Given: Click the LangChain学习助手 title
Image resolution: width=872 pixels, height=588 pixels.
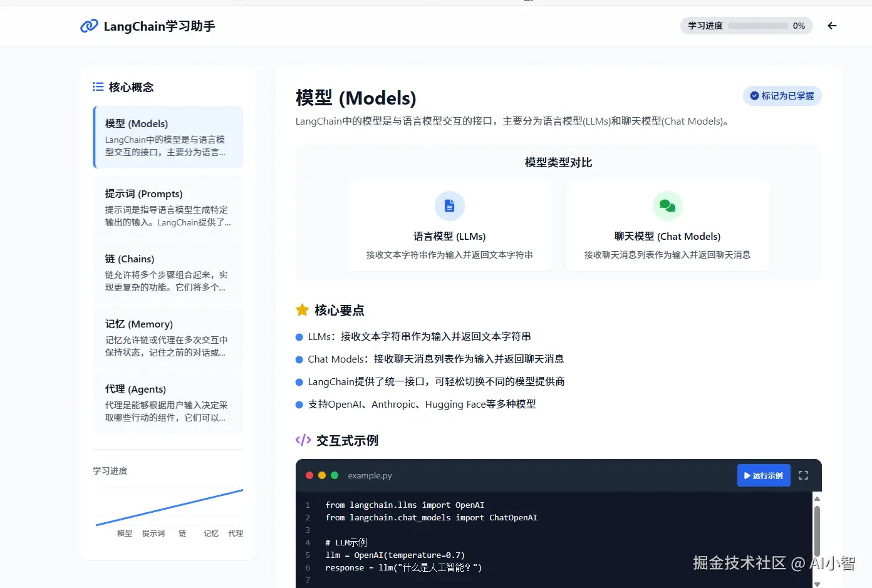Looking at the screenshot, I should 159,26.
